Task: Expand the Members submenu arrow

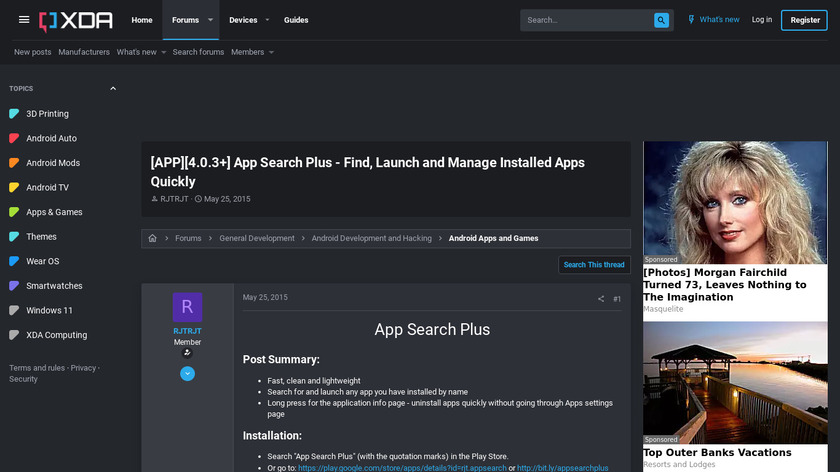Action: [274, 52]
